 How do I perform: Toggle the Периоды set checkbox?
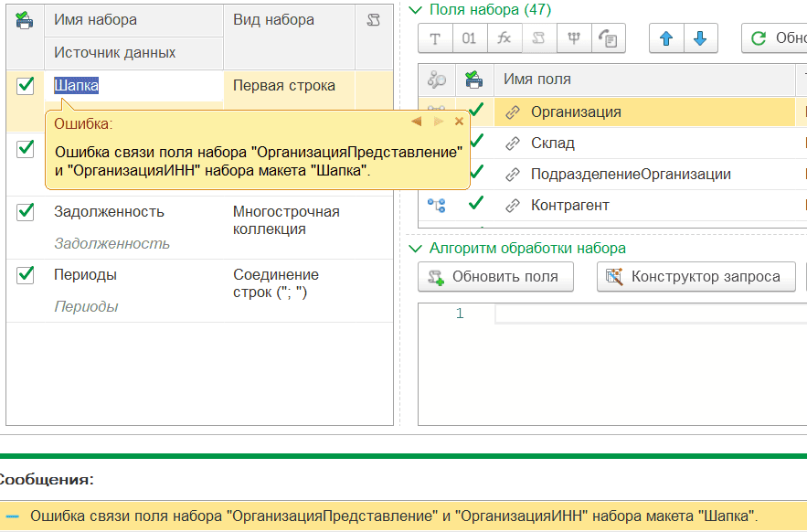(26, 274)
